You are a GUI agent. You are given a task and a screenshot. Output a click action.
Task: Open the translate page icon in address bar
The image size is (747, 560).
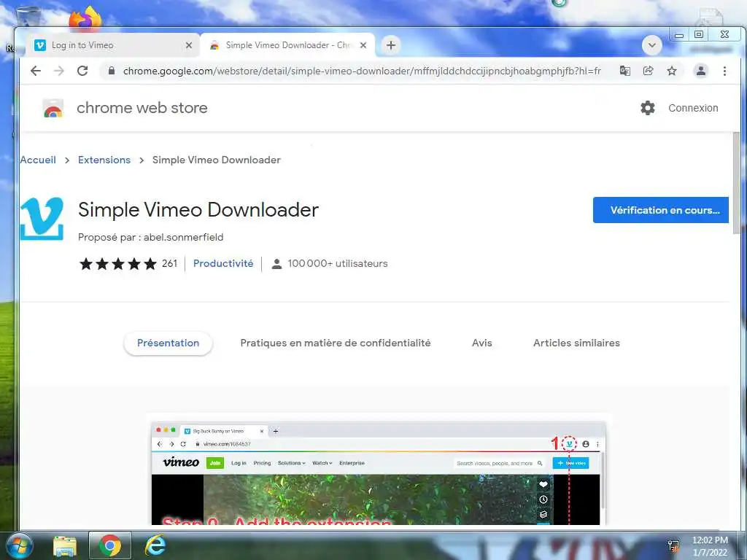tap(624, 71)
